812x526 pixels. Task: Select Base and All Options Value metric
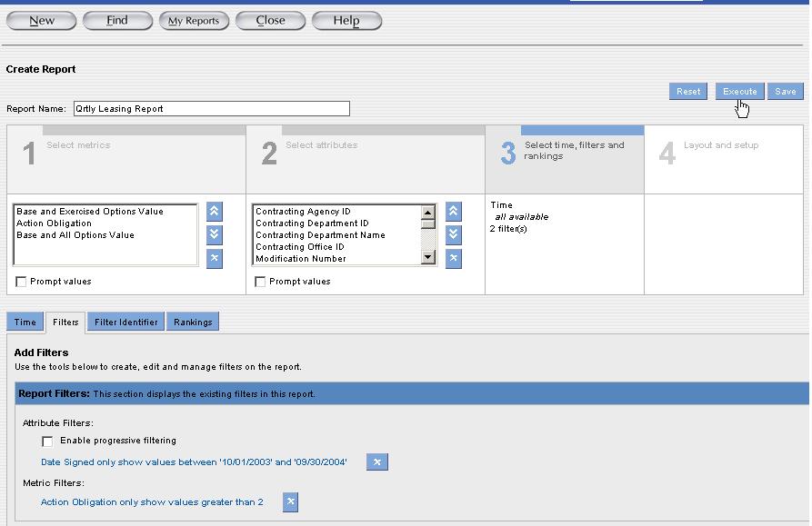click(75, 234)
